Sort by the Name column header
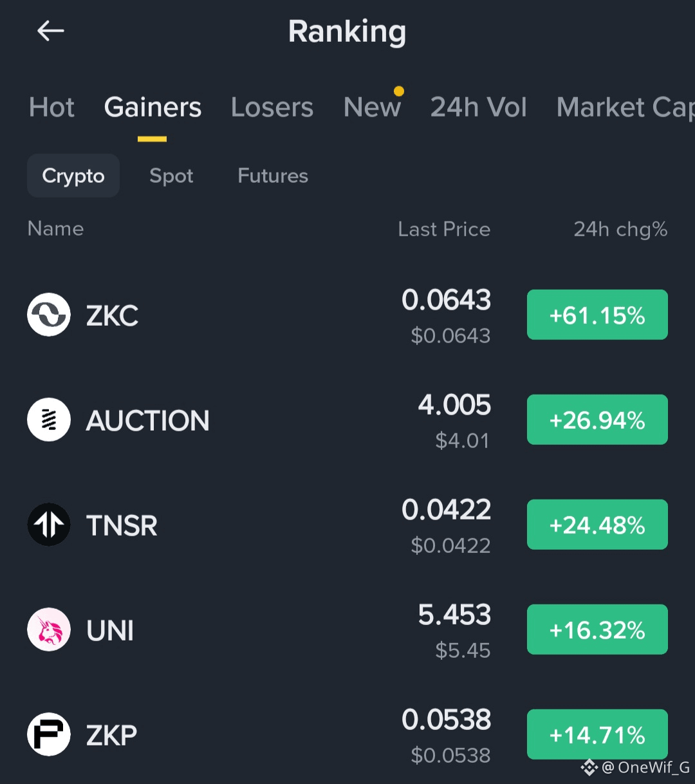Viewport: 695px width, 784px height. point(55,229)
